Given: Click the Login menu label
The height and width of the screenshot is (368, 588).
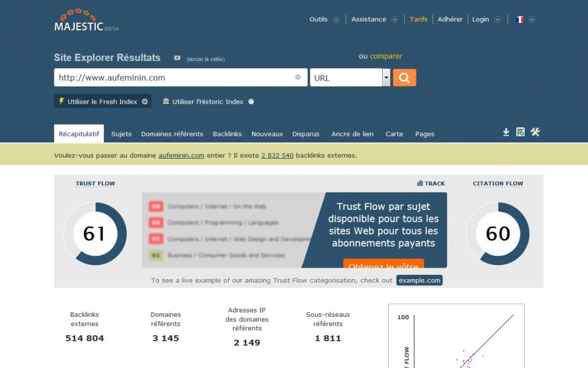Looking at the screenshot, I should pyautogui.click(x=480, y=19).
